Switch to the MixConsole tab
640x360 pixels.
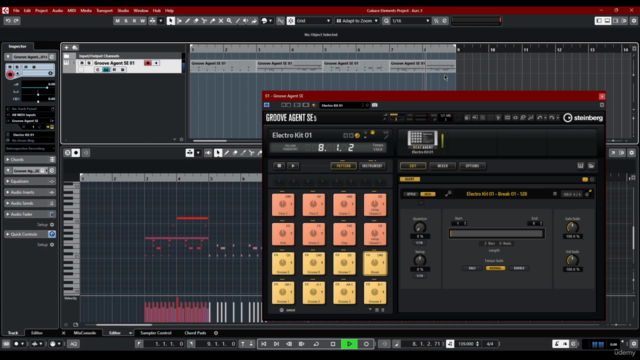84,333
